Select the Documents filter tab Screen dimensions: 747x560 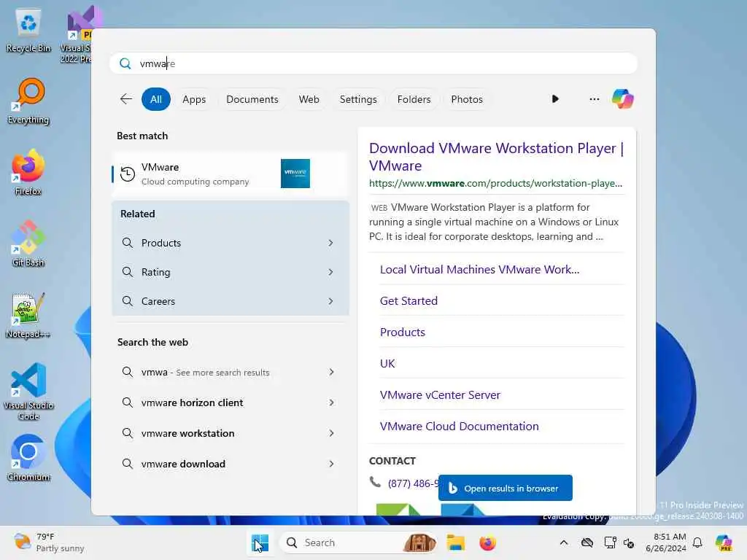(x=252, y=99)
